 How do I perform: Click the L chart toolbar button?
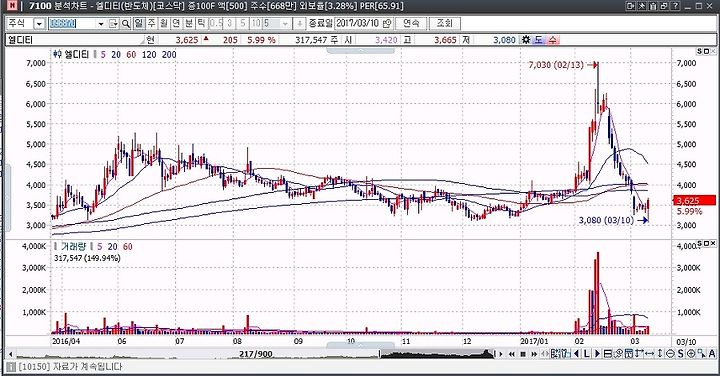point(586,354)
